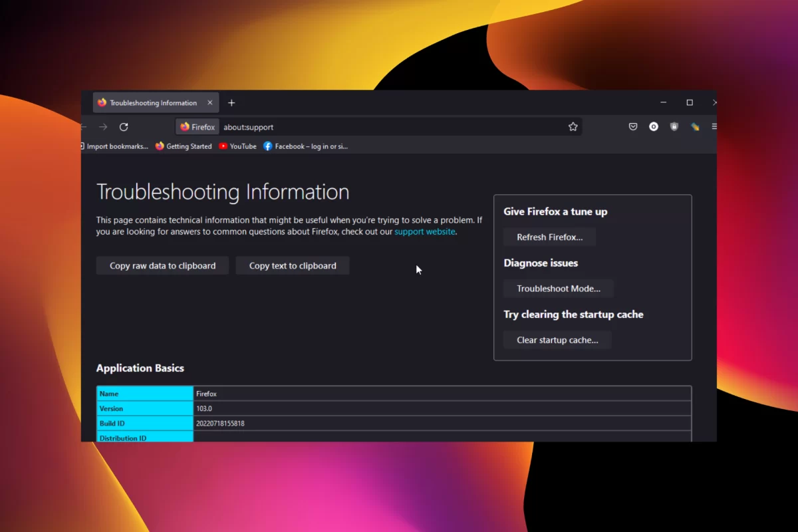Click the Refresh Firefox button
Viewport: 798px width, 532px height.
coord(549,237)
